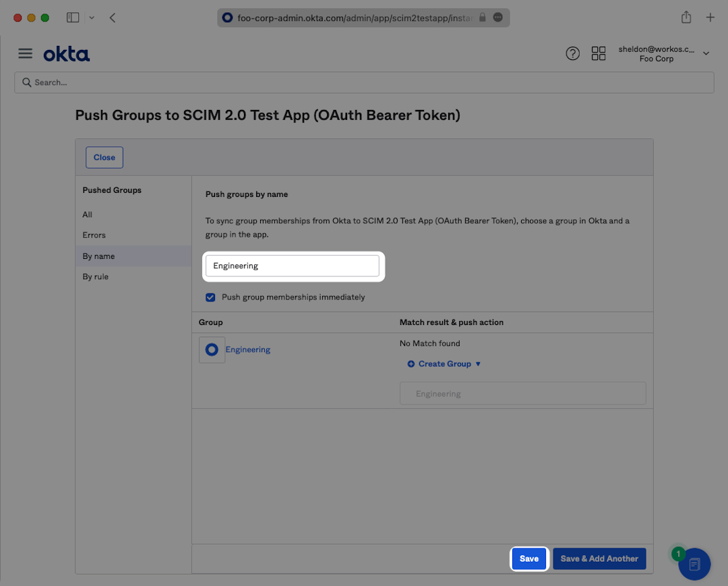The width and height of the screenshot is (728, 586).
Task: Open the help question mark icon
Action: pos(572,54)
